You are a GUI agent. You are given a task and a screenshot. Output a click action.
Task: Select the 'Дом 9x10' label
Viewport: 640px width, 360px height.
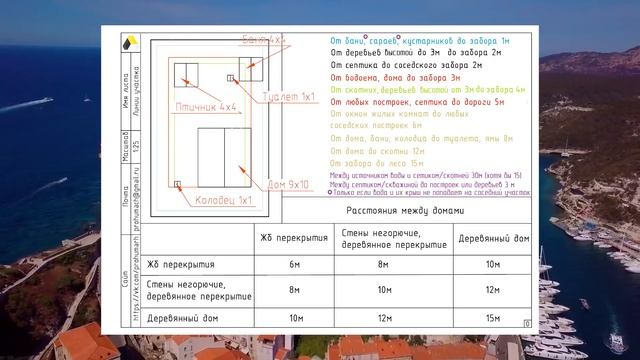point(288,185)
